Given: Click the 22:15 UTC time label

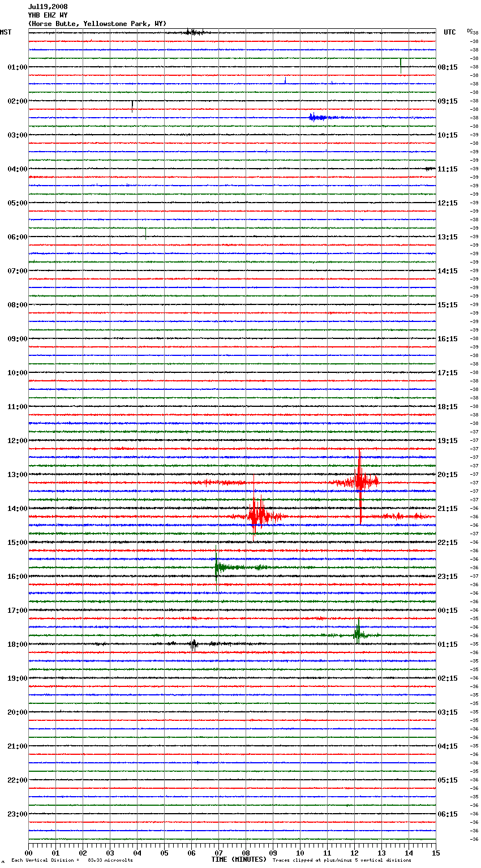Looking at the screenshot, I should pyautogui.click(x=448, y=543).
